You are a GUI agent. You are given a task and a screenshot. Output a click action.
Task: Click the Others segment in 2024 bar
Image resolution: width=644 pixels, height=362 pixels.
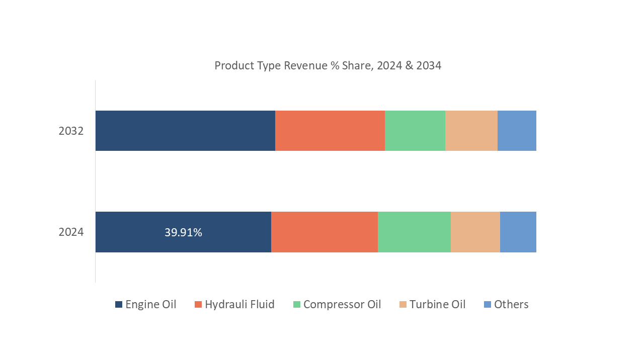[x=518, y=232]
